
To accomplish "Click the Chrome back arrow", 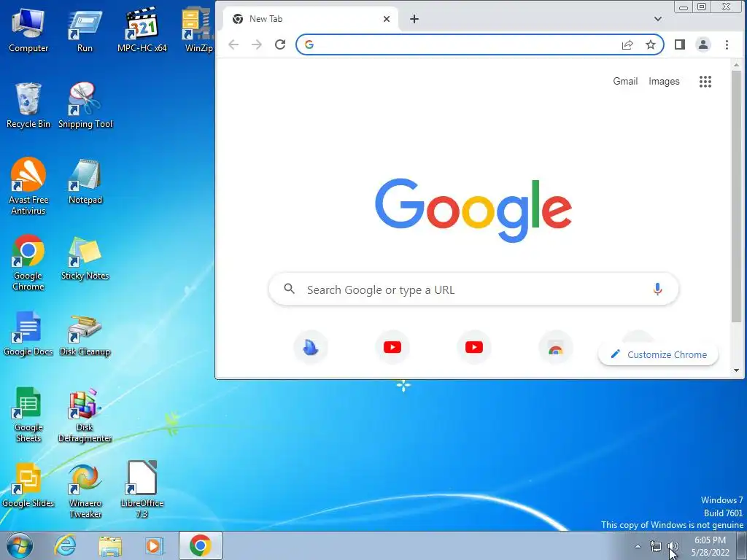I will pyautogui.click(x=233, y=44).
